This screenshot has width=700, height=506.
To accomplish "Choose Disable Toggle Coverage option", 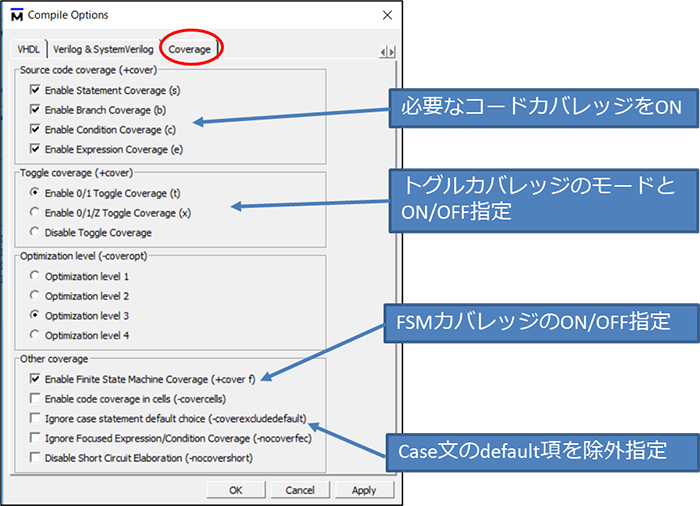I will tap(36, 232).
